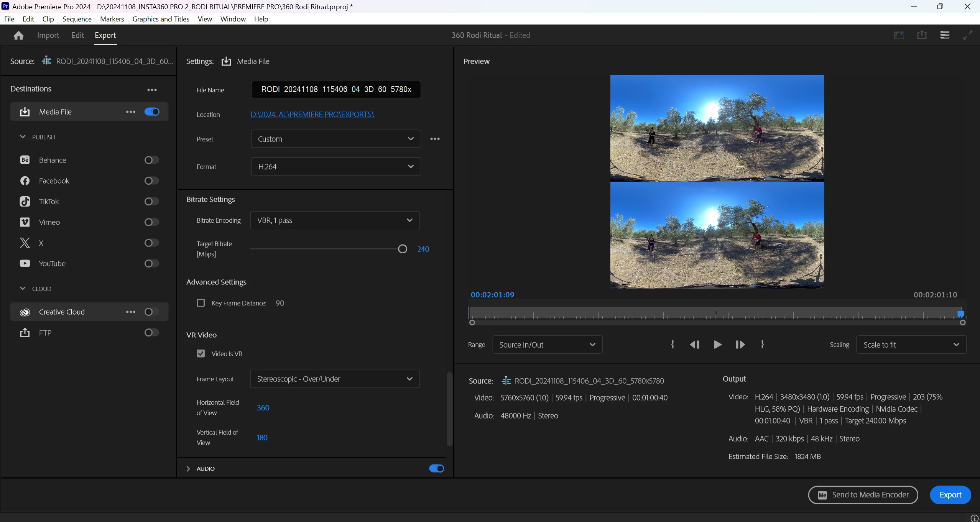Expand the AUDIO section
The width and height of the screenshot is (980, 522).
point(188,468)
